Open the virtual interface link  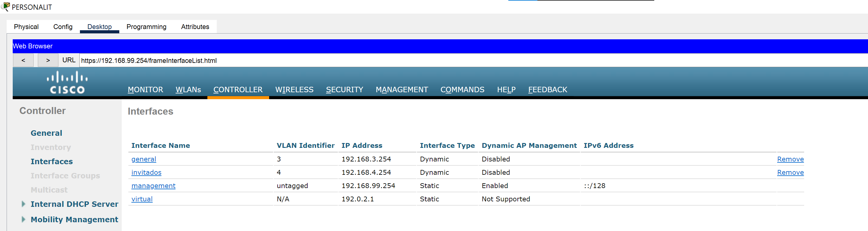(x=142, y=199)
